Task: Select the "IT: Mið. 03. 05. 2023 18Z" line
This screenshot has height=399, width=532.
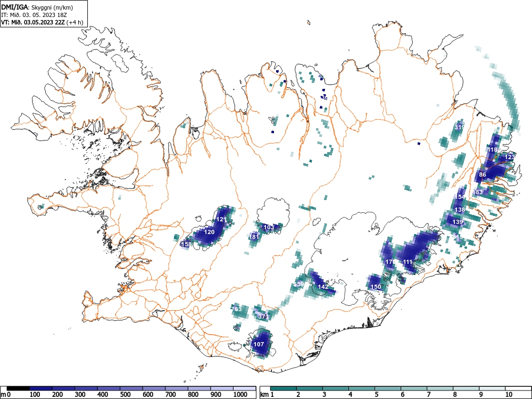Action: [x=35, y=15]
